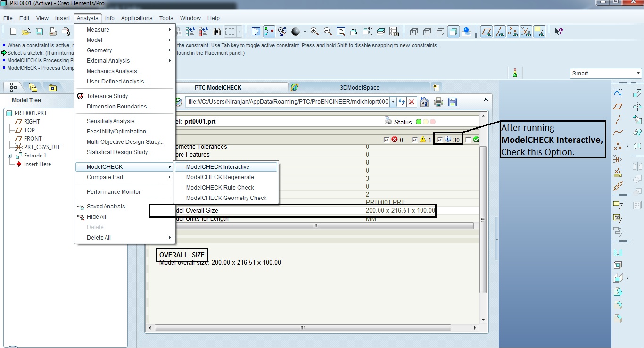644x348 pixels.
Task: Toggle datum planes display
Action: click(x=487, y=32)
